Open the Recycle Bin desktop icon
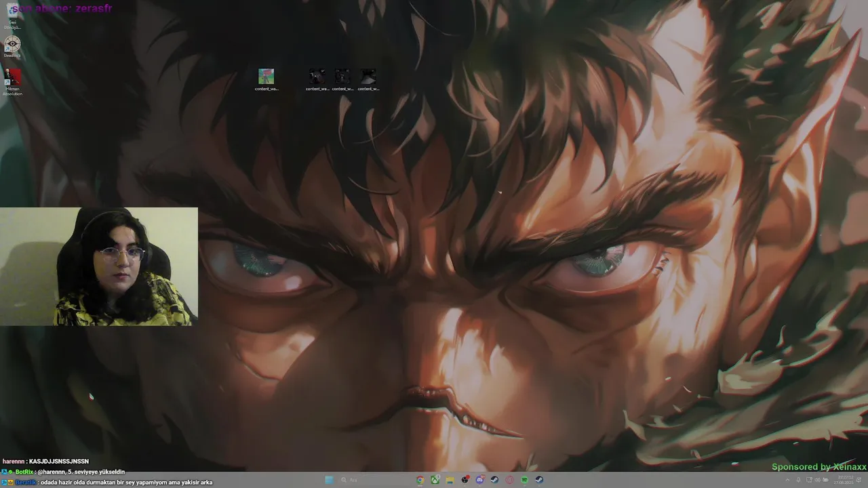The width and height of the screenshot is (868, 488). pyautogui.click(x=12, y=18)
